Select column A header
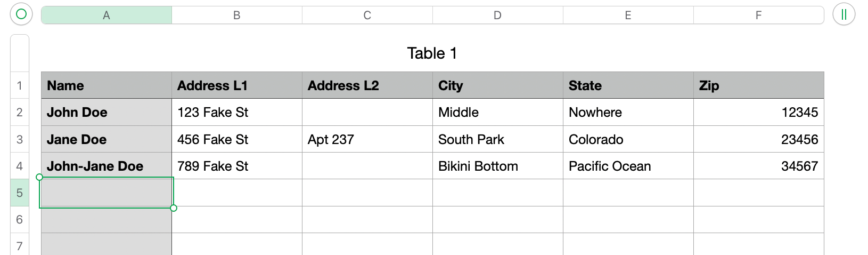Image resolution: width=868 pixels, height=255 pixels. pyautogui.click(x=107, y=15)
